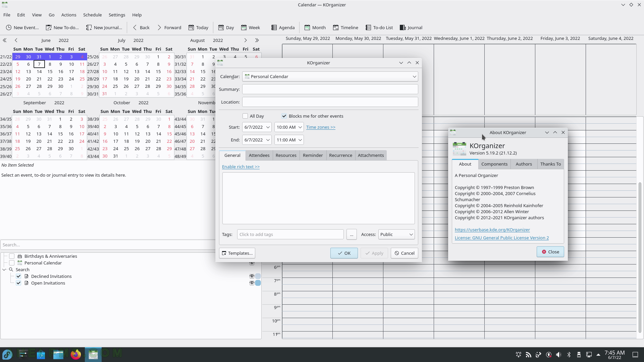Go to next month in date navigator
This screenshot has width=644, height=362.
click(x=246, y=40)
